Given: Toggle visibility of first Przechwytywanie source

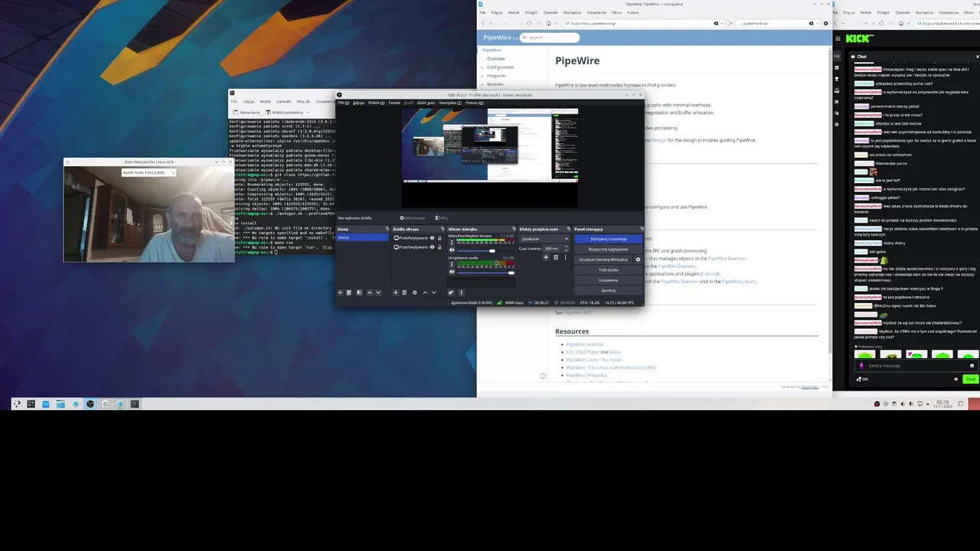Looking at the screenshot, I should (x=432, y=238).
